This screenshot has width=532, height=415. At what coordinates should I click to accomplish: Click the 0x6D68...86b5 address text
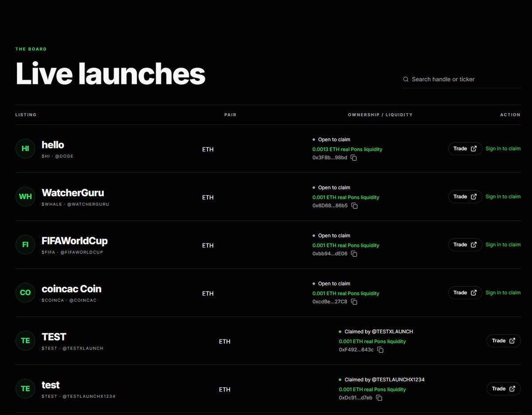(x=330, y=206)
